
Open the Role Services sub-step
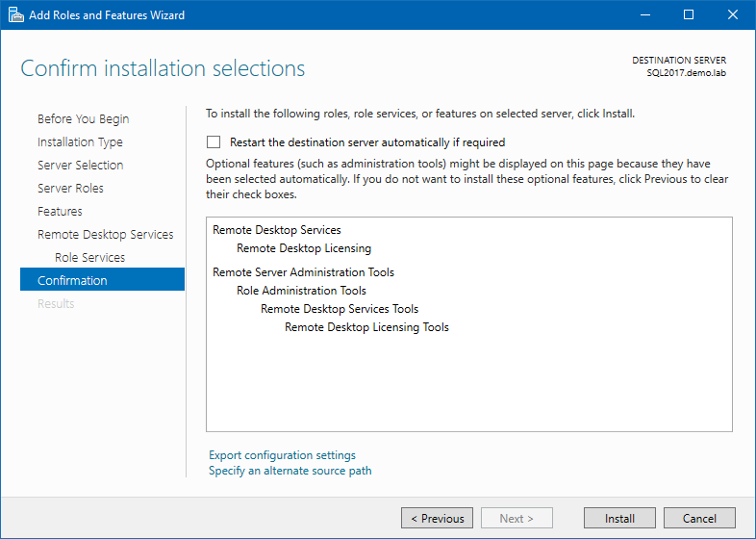[x=89, y=258]
